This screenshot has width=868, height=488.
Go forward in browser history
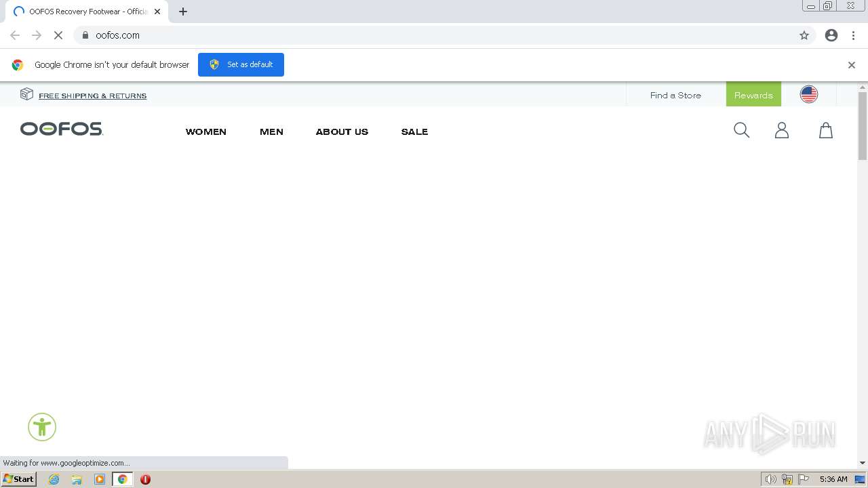37,35
